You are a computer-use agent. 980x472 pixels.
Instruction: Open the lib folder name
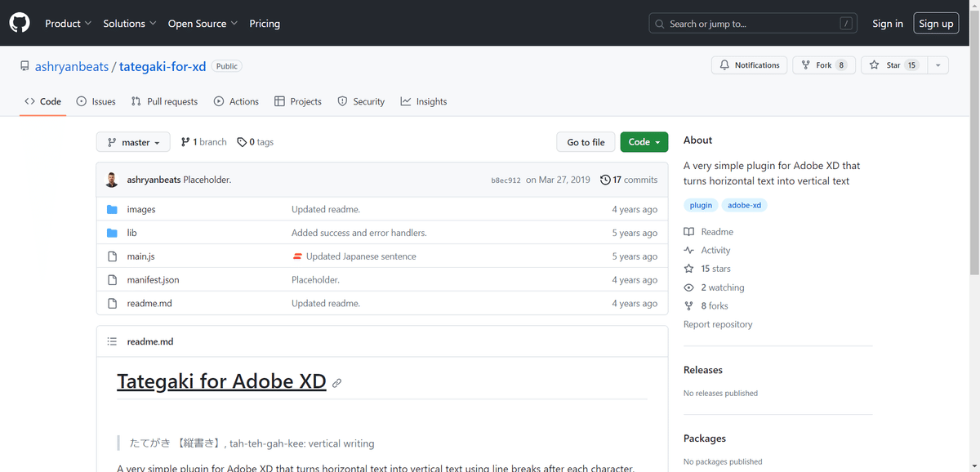[x=131, y=233]
